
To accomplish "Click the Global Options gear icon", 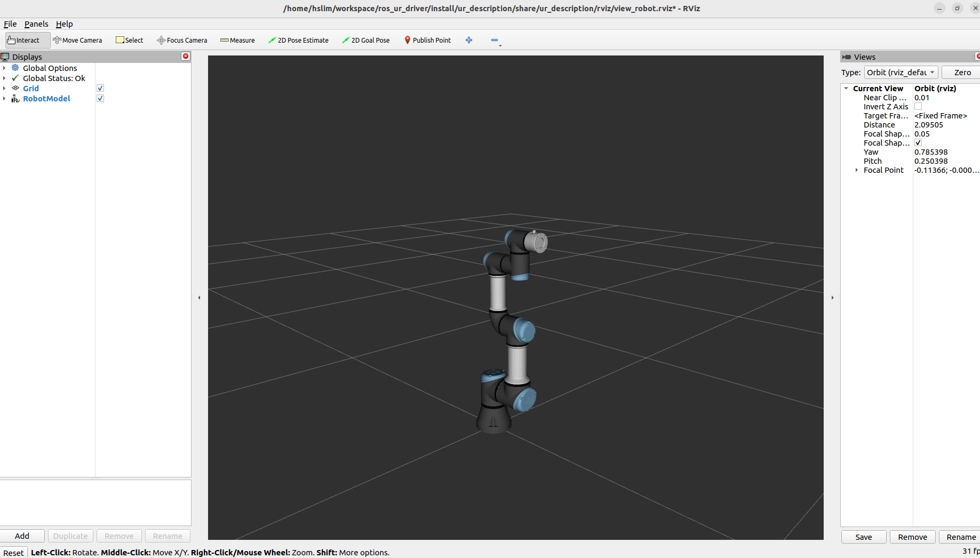I will point(15,68).
